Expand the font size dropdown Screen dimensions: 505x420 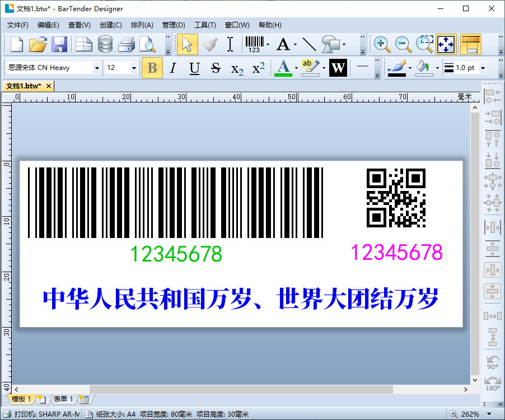click(x=134, y=68)
